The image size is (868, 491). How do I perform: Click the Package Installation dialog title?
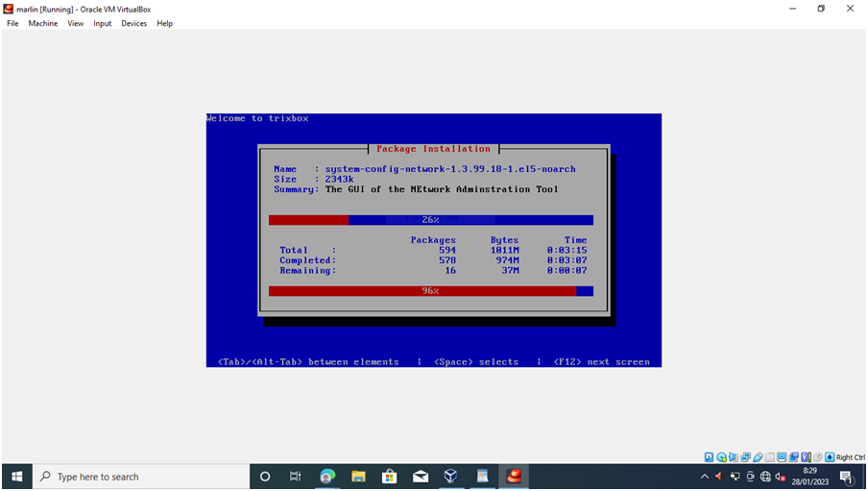click(433, 149)
